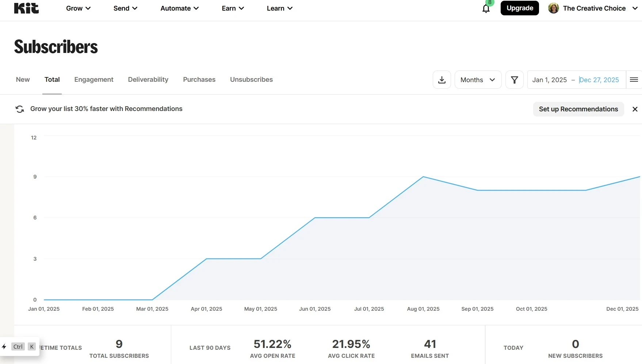Click the Dec 27, 2025 end date field
Image resolution: width=642 pixels, height=364 pixels.
[599, 80]
